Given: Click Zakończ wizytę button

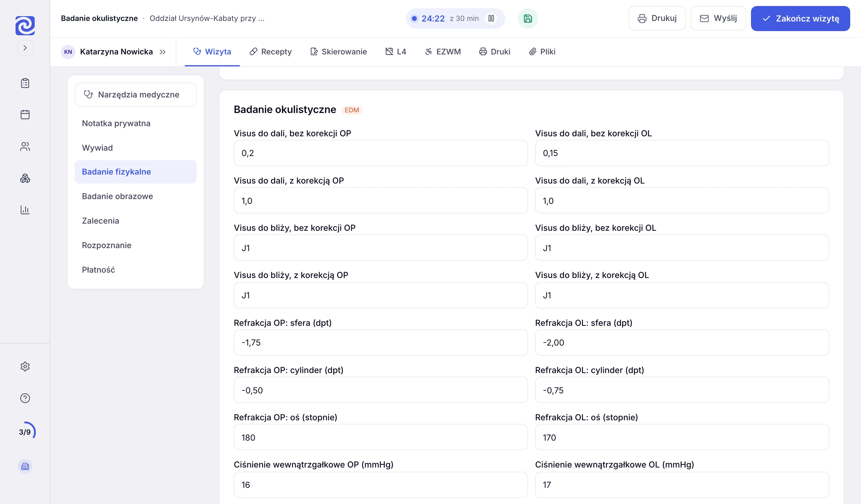Looking at the screenshot, I should [800, 19].
